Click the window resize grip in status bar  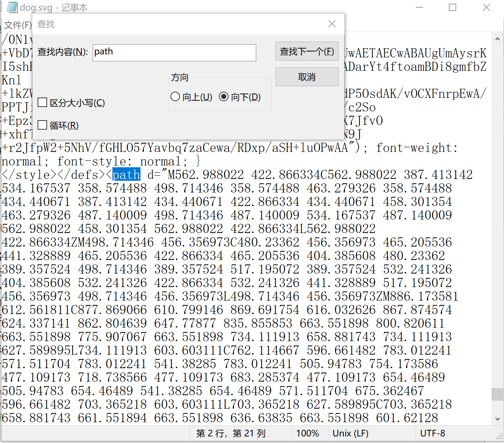coord(499,436)
